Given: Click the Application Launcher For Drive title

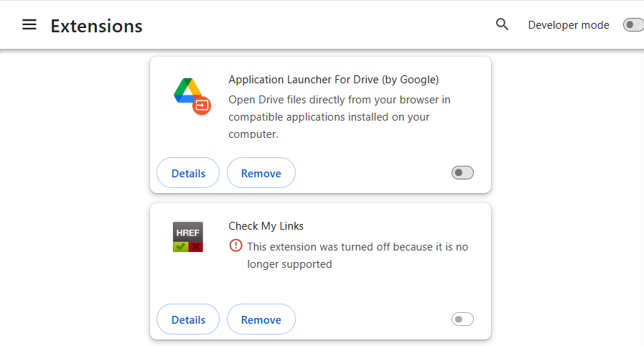Looking at the screenshot, I should click(333, 79).
